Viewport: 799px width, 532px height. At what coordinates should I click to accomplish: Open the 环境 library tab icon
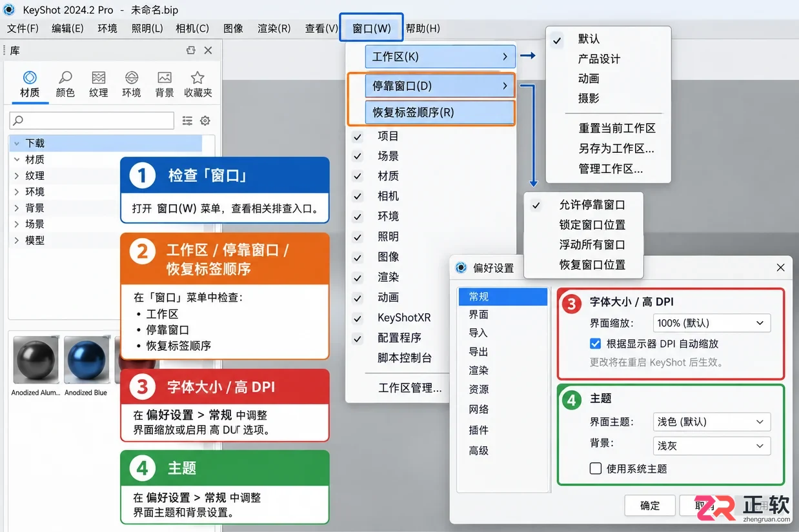coord(132,77)
